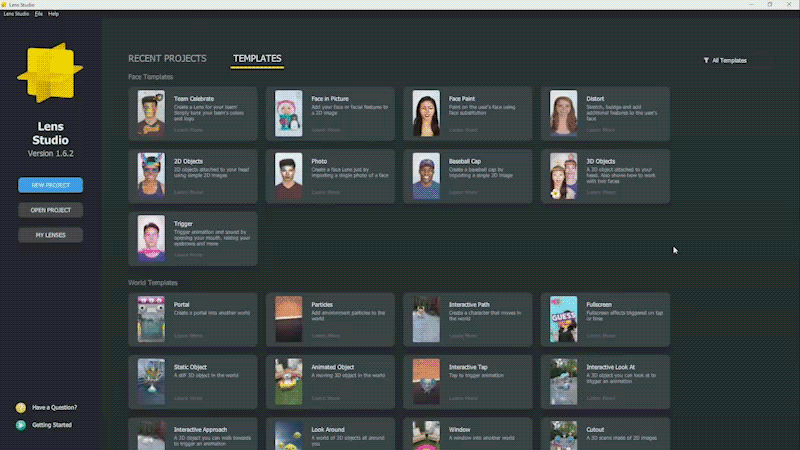Open the File menu
This screenshot has width=800, height=450.
[39, 14]
